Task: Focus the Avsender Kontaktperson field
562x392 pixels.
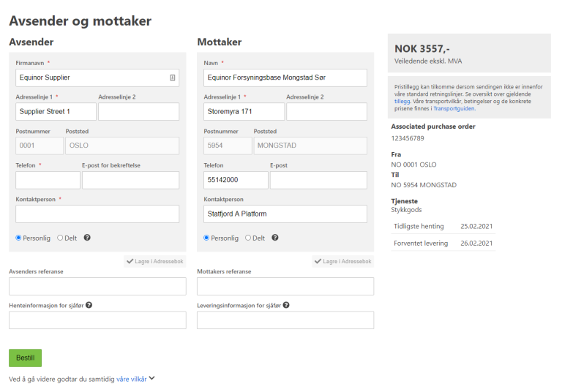Action: click(x=97, y=214)
